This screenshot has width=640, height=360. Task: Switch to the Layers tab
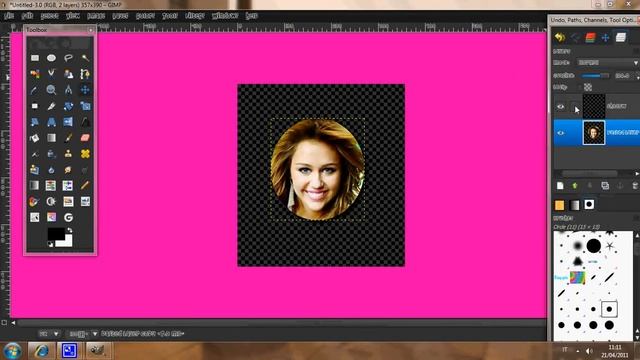pos(621,38)
